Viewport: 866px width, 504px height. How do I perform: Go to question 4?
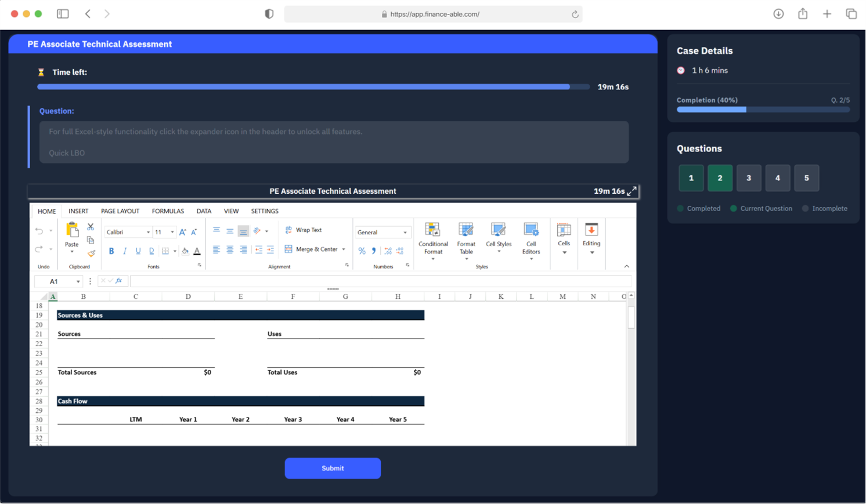click(778, 178)
